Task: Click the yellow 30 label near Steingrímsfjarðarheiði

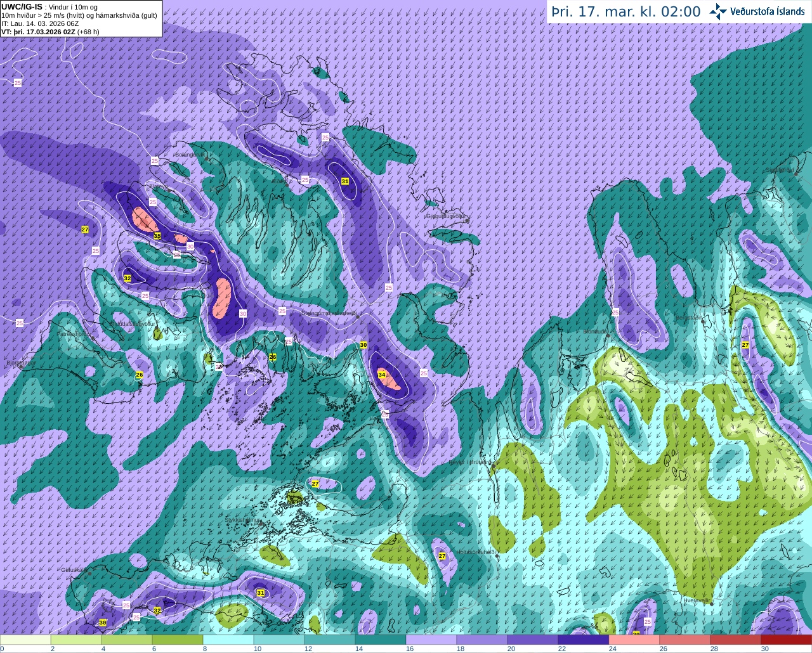Action: [363, 345]
